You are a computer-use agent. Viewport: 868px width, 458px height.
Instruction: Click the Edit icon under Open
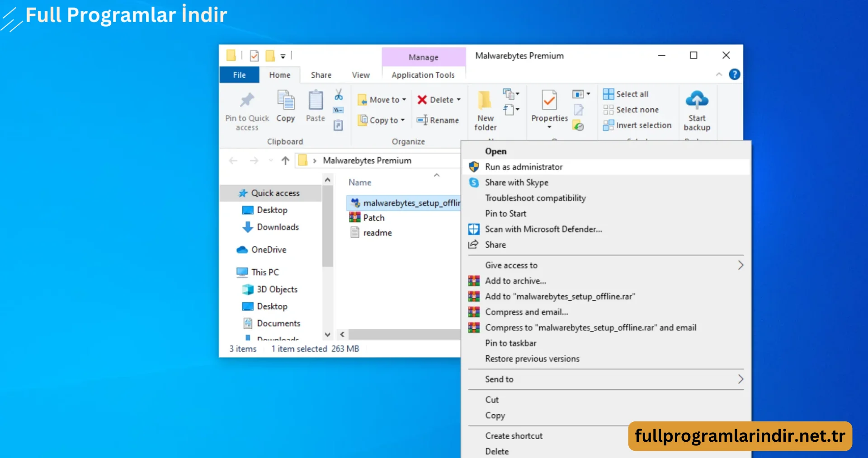pyautogui.click(x=578, y=110)
